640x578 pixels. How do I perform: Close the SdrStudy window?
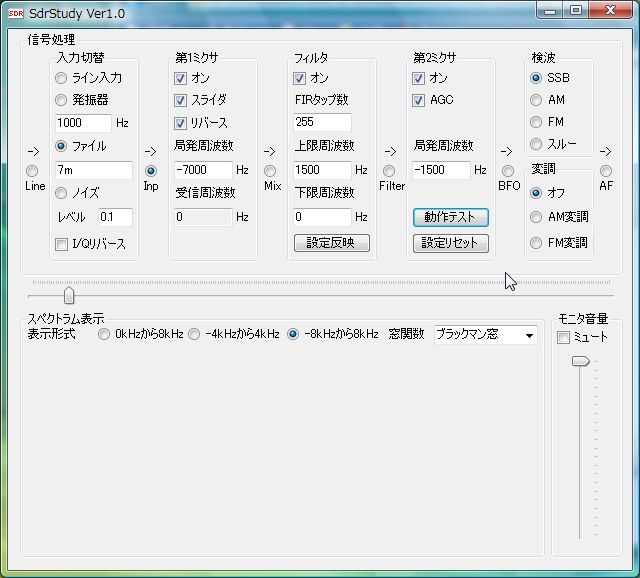pos(610,11)
